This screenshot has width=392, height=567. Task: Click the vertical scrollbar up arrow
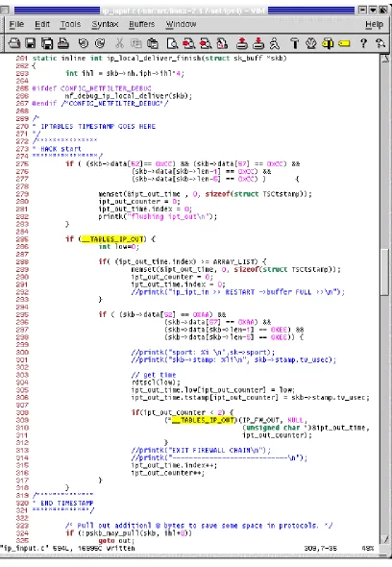tap(385, 59)
